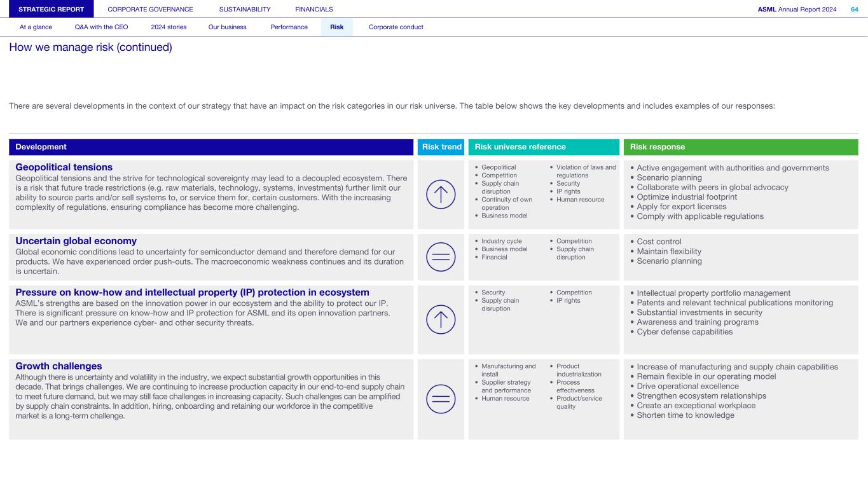The height and width of the screenshot is (489, 868).
Task: Click the Risk universe reference header
Action: 543,147
